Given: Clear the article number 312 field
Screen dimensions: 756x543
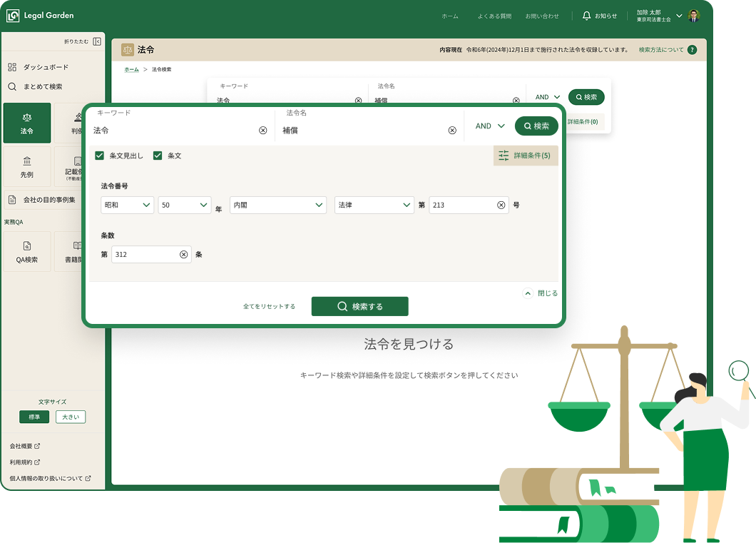Looking at the screenshot, I should click(184, 254).
